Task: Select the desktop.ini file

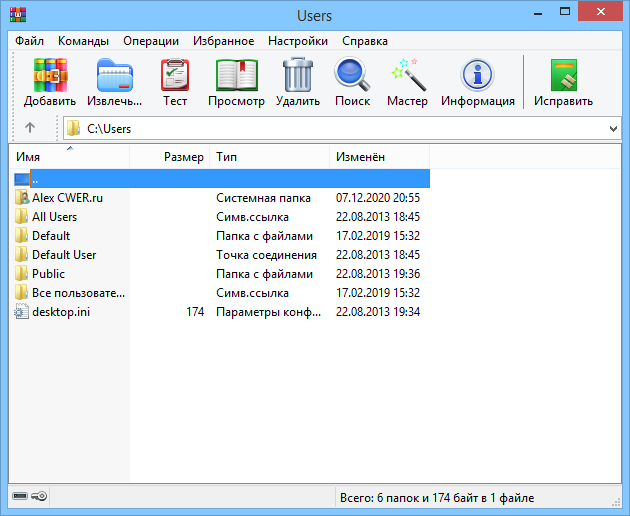Action: [x=62, y=312]
